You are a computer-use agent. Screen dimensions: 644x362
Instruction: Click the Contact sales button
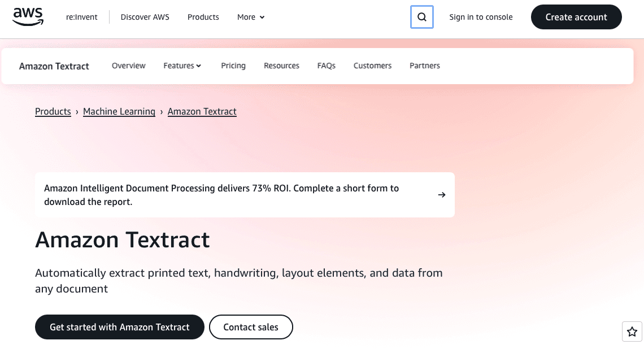251,327
